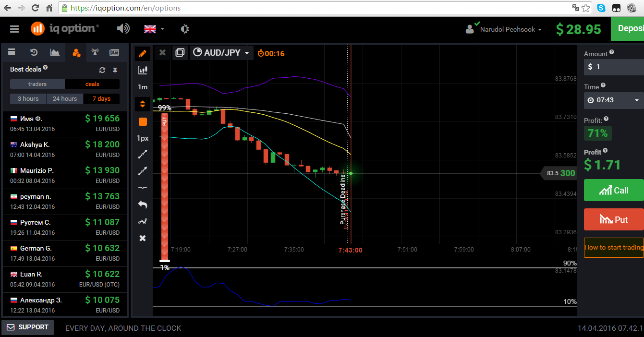Open the Time 07:43 expiration dropdown
The height and width of the screenshot is (337, 644).
(x=614, y=100)
